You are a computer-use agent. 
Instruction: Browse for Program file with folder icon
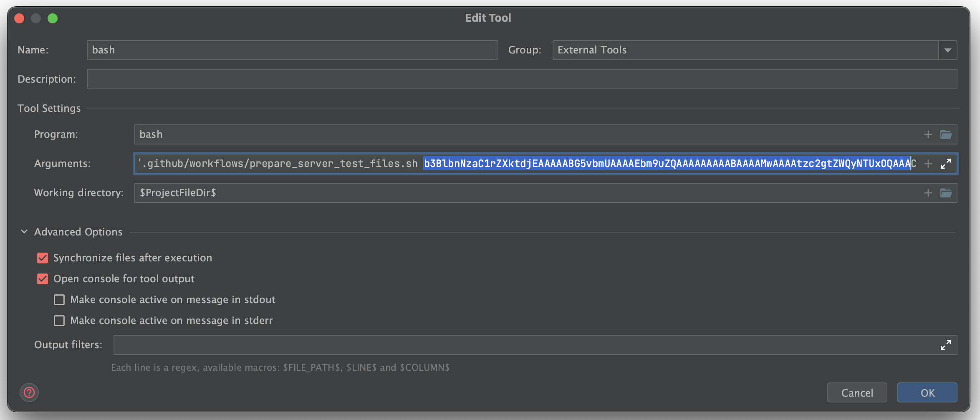tap(946, 134)
